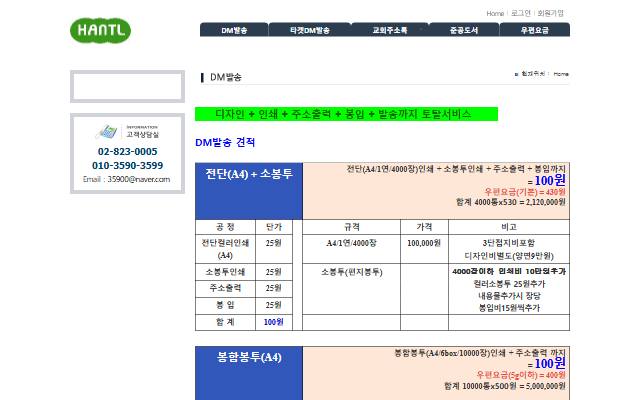Click the 합 계 row label

click(225, 322)
